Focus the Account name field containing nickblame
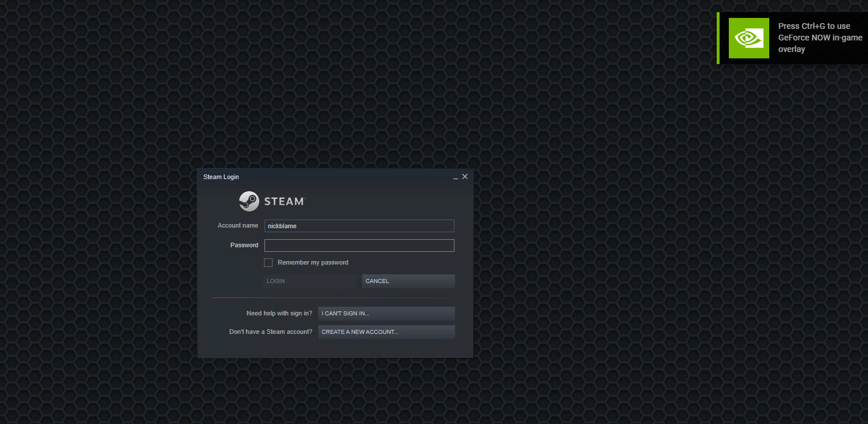The image size is (868, 424). point(359,226)
